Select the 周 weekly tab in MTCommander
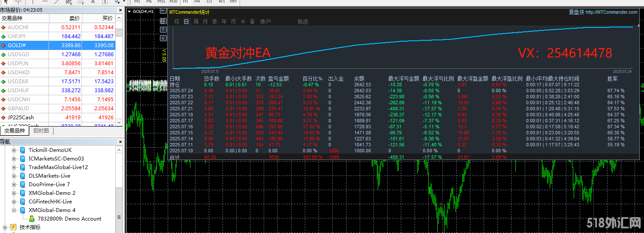Viewport: 644px width, 233px height. coord(196,21)
